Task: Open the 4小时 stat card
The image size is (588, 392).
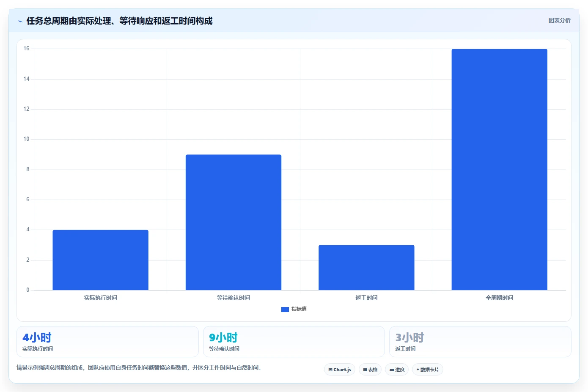Action: point(107,342)
